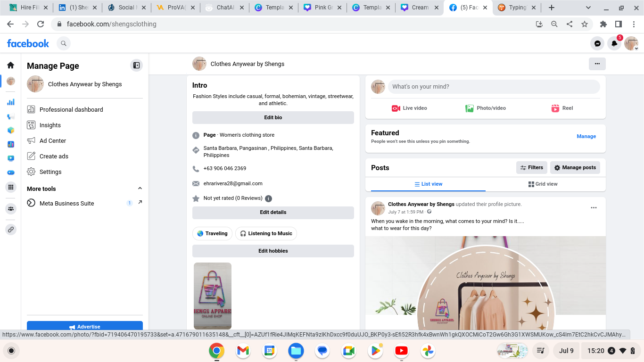644x362 pixels.
Task: Click the post's July 7 at 1:59 PM timestamp
Action: tap(406, 212)
